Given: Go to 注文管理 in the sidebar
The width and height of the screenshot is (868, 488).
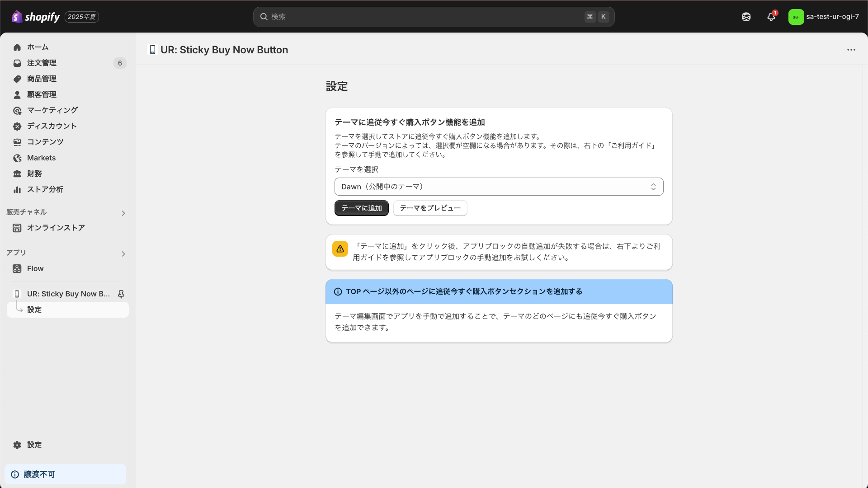Looking at the screenshot, I should coord(42,63).
